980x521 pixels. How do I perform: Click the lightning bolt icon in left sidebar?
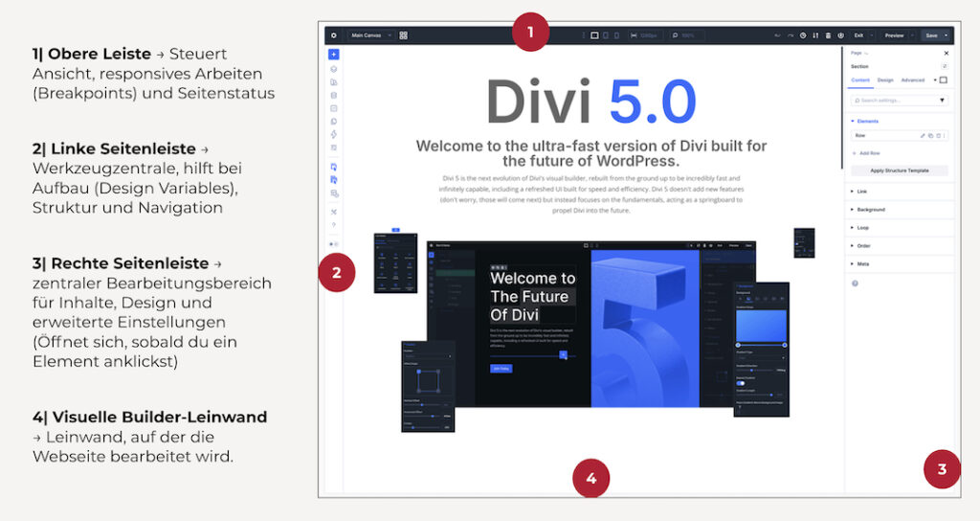coord(334,134)
